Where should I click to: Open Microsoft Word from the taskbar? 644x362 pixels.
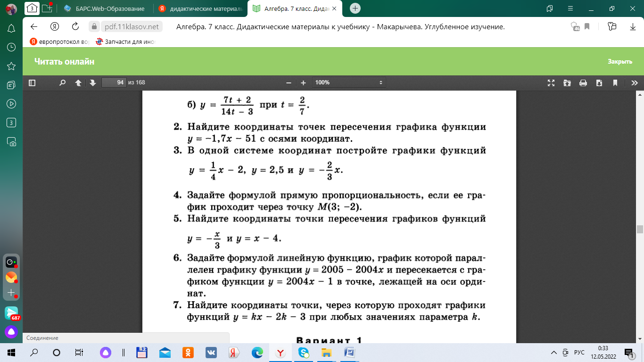click(x=349, y=353)
